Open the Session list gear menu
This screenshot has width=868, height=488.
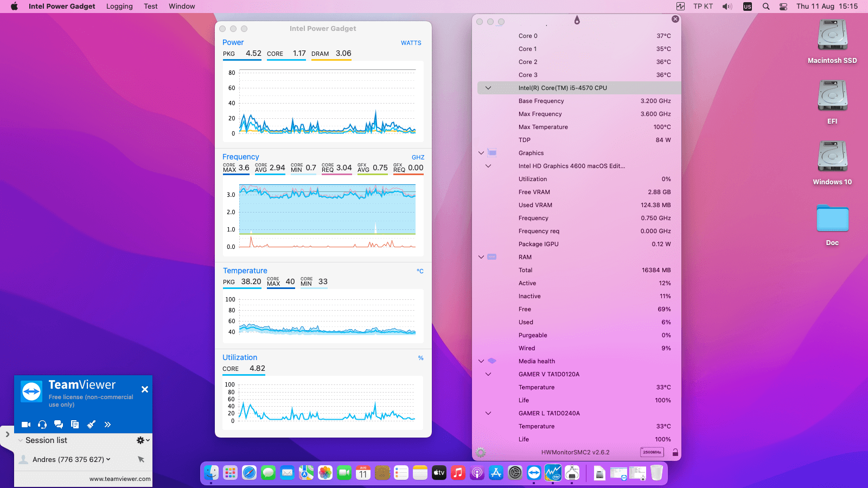[143, 440]
